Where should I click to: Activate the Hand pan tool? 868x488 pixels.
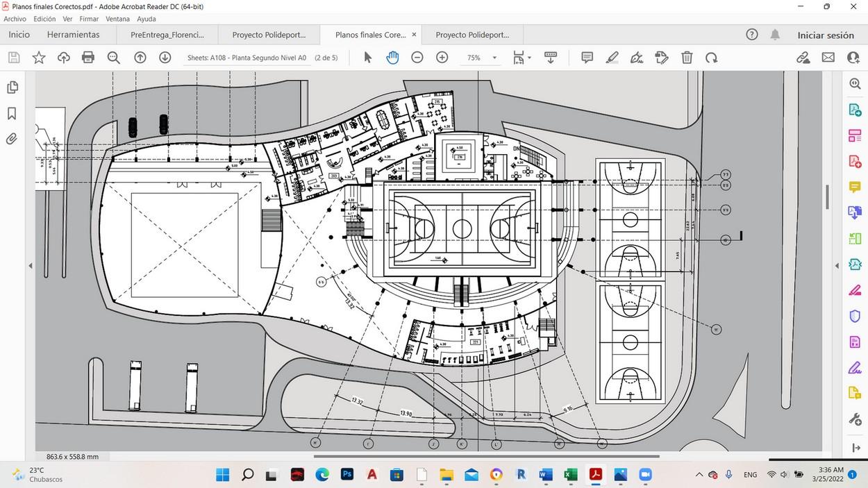(392, 58)
